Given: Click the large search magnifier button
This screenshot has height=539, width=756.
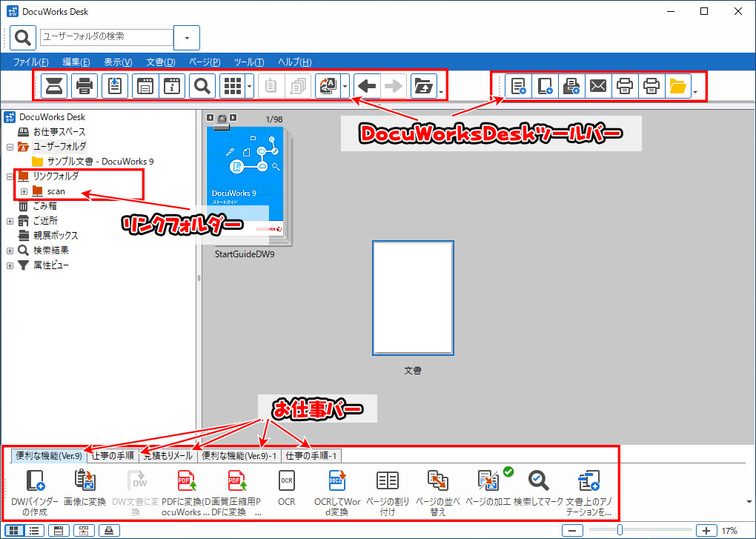Looking at the screenshot, I should (23, 38).
